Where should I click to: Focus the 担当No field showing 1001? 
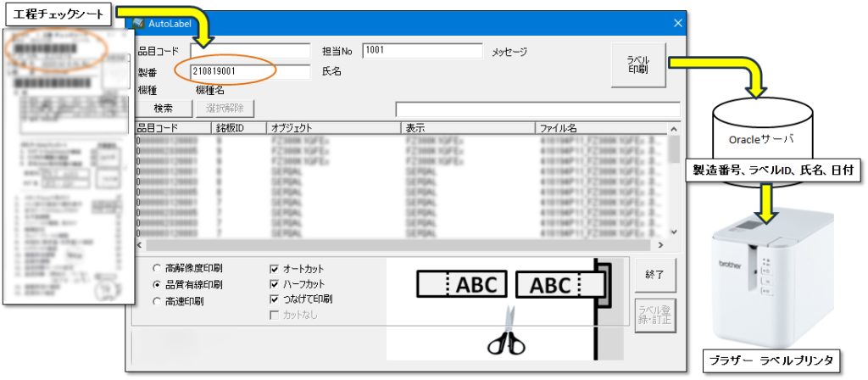422,51
